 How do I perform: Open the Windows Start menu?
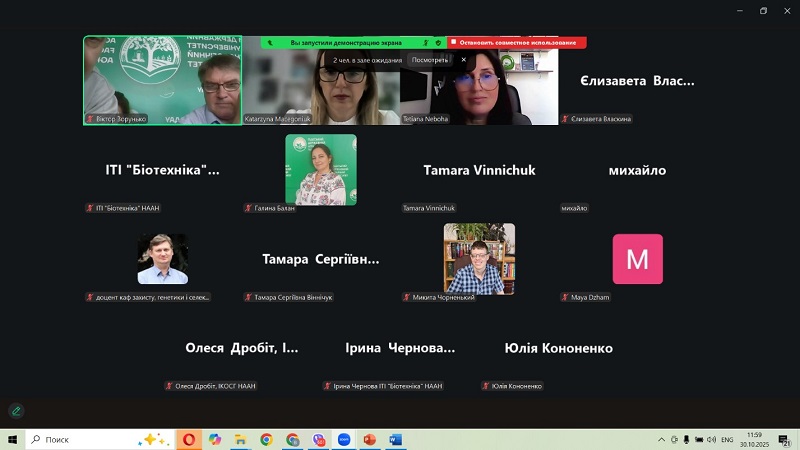tap(13, 439)
